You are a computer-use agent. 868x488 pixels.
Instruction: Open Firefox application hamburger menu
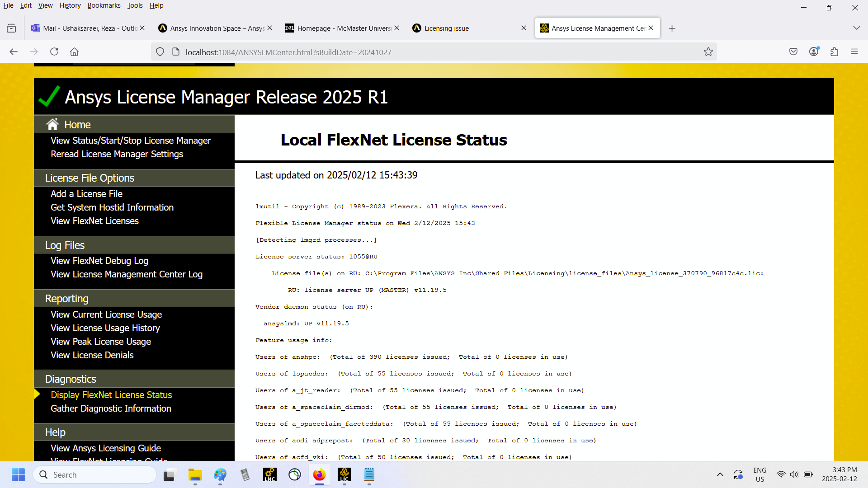854,52
